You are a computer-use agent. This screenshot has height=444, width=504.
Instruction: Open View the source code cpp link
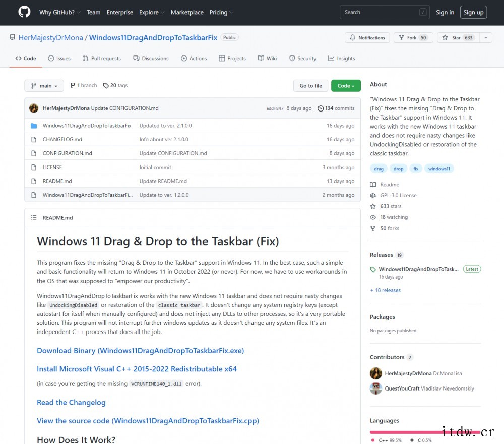(x=148, y=421)
